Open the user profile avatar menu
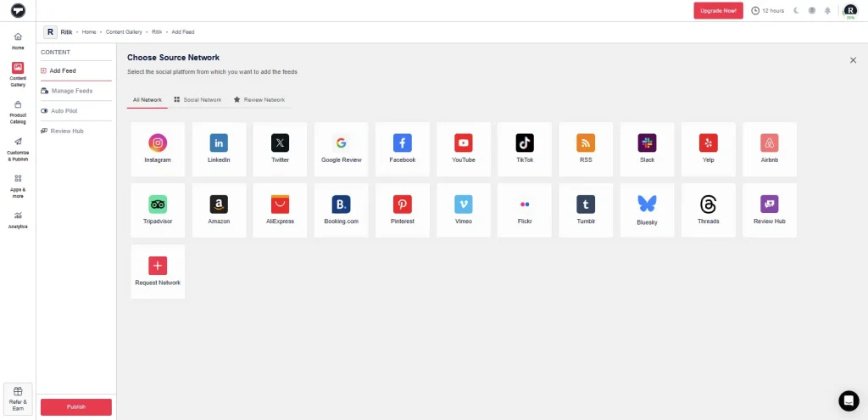 850,11
